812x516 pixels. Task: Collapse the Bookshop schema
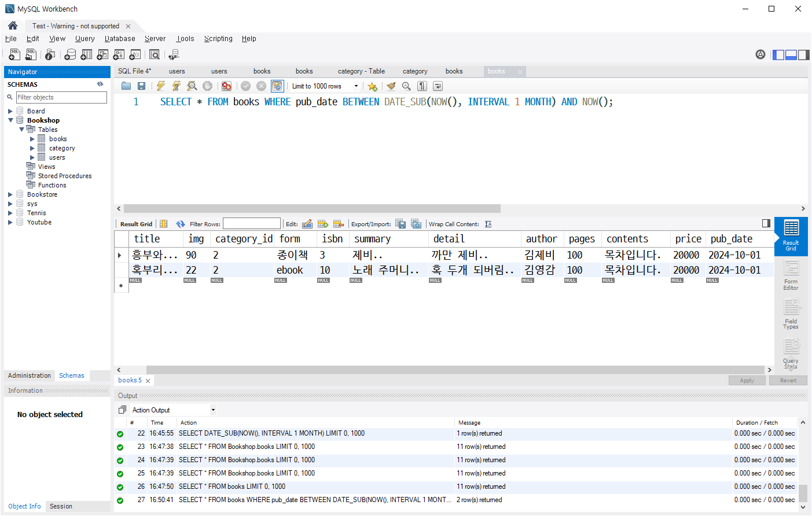pyautogui.click(x=10, y=120)
